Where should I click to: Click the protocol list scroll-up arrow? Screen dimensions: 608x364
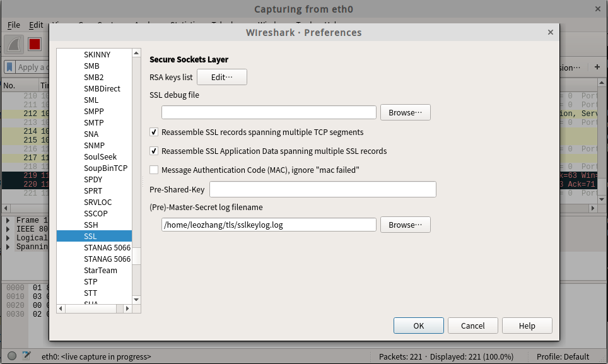[x=136, y=54]
